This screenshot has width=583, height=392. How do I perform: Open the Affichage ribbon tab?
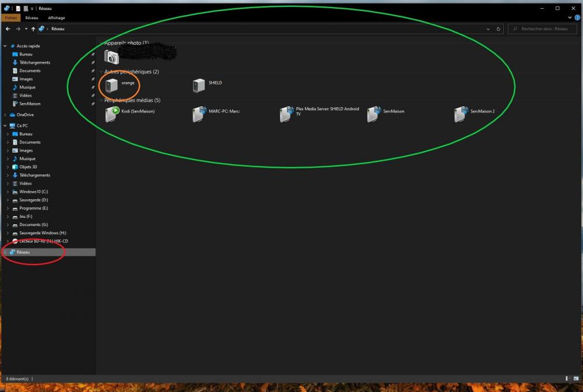point(56,17)
